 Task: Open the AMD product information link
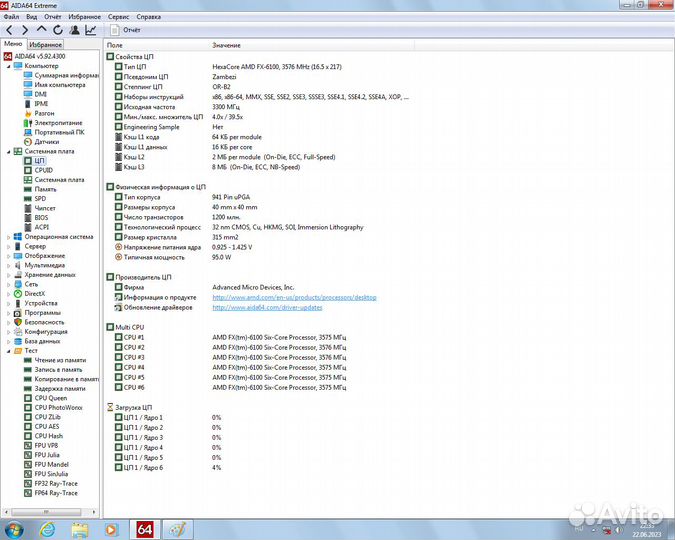(294, 298)
